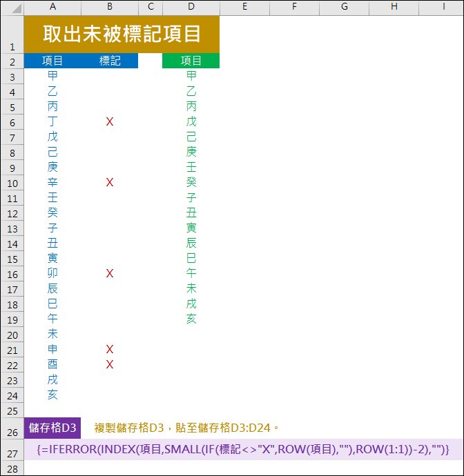This screenshot has height=476, width=464.
Task: Select cell A22 containing 酉
Action: (x=52, y=365)
